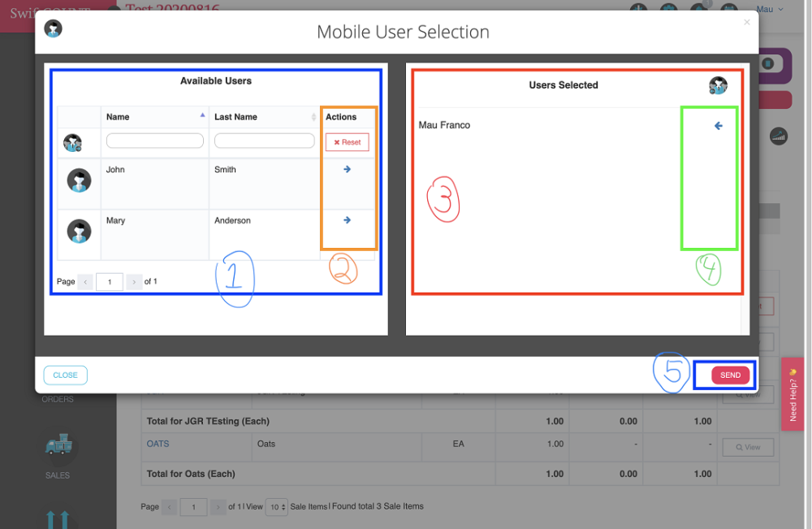
Task: Add Mary Anderson using the right arrow
Action: tap(347, 220)
